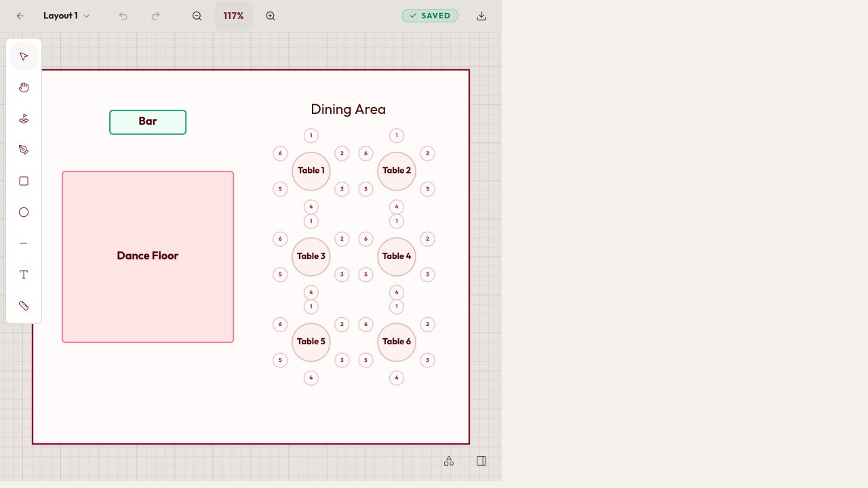Go back using the arrow icon

[20, 16]
